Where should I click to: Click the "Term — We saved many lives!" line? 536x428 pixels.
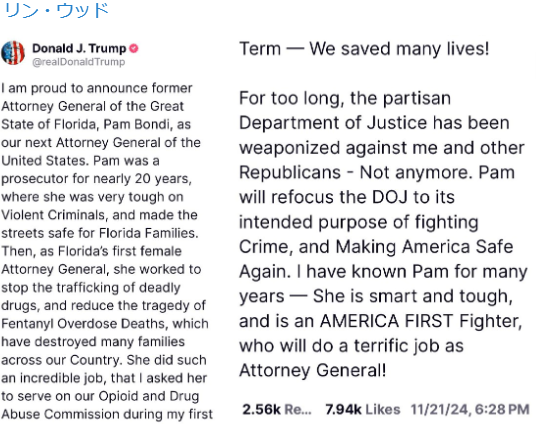click(364, 49)
